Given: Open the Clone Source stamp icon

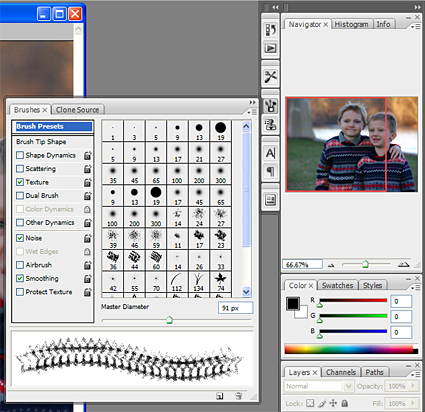Looking at the screenshot, I should pos(270,125).
